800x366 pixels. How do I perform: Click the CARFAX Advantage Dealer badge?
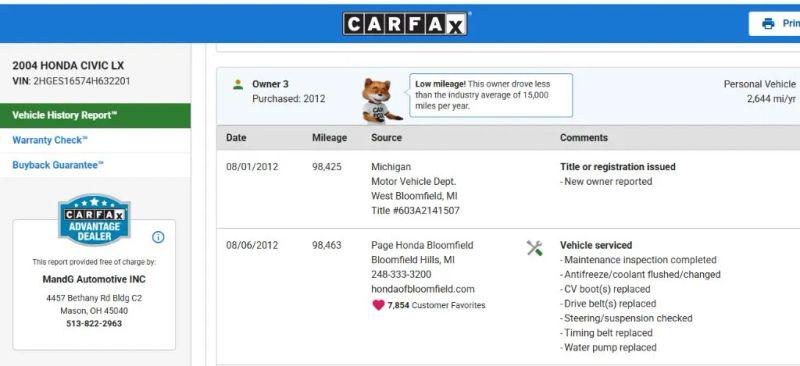coord(94,219)
